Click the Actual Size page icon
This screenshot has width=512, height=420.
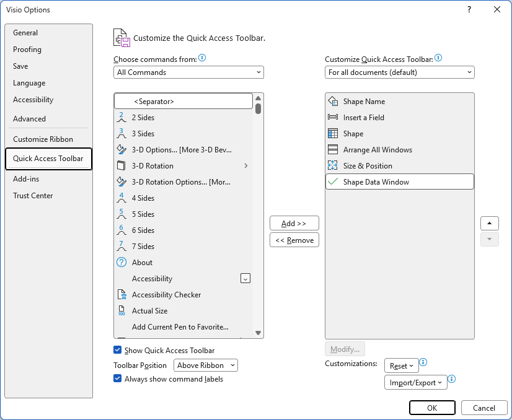[121, 311]
